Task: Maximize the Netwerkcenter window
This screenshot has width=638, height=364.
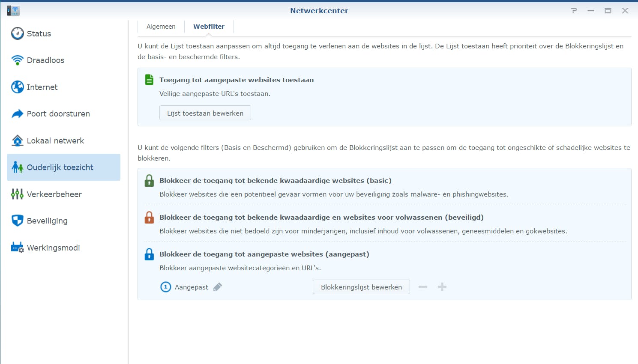Action: (608, 11)
